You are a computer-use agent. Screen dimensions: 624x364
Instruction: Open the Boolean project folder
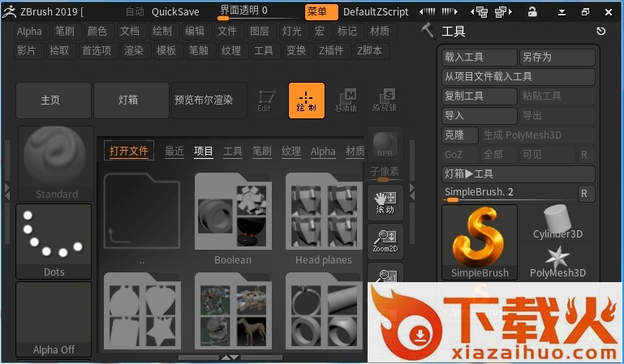click(232, 213)
